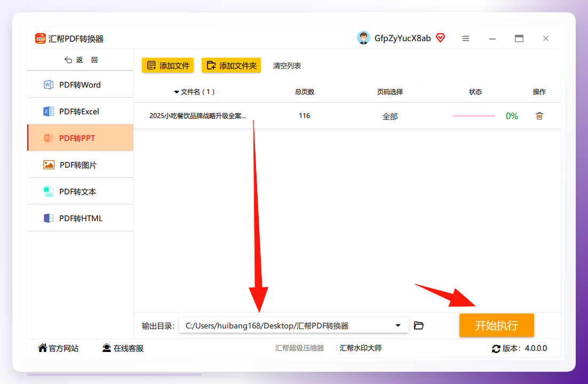Open the output directory dropdown arrow
588x384 pixels.
398,325
